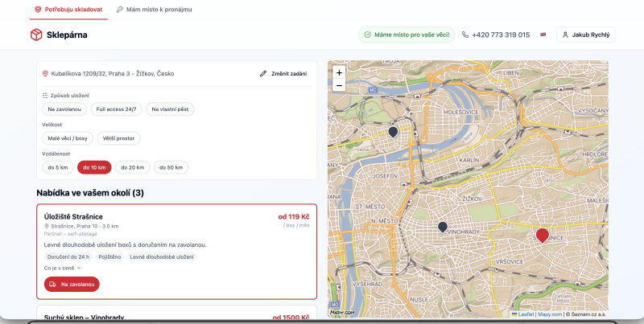This screenshot has height=324, width=644.
Task: Click the Sklepárna box logo icon
Action: (36, 35)
